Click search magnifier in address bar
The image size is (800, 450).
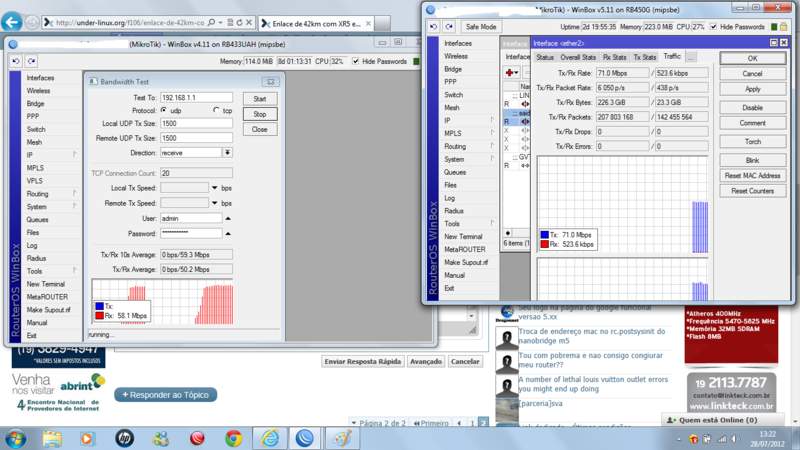coord(211,22)
